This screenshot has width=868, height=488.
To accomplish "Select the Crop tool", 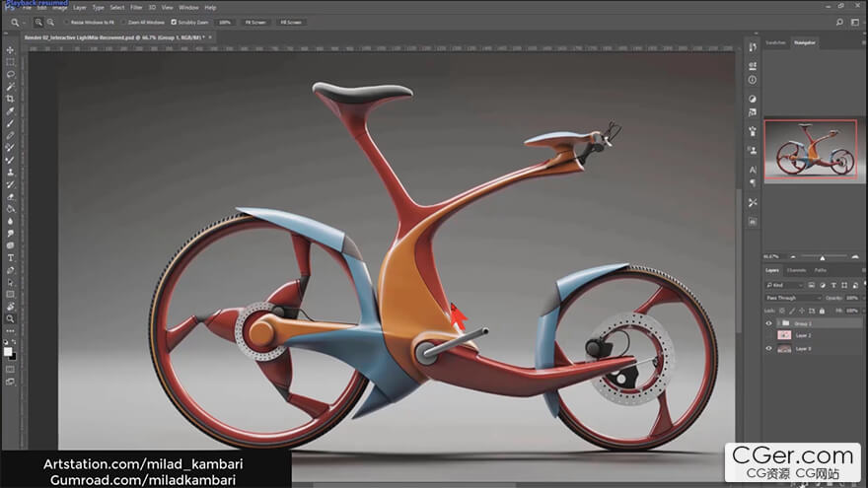I will tap(10, 99).
